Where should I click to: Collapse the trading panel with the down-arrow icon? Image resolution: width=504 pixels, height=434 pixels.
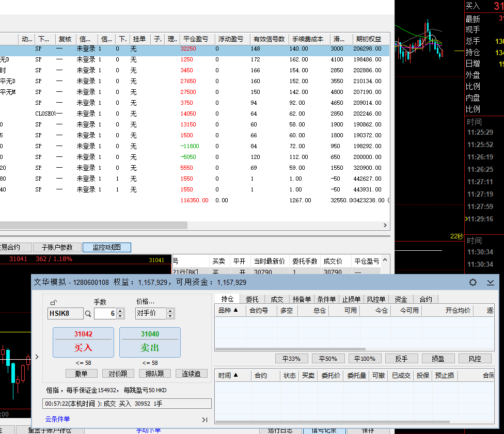point(490,282)
